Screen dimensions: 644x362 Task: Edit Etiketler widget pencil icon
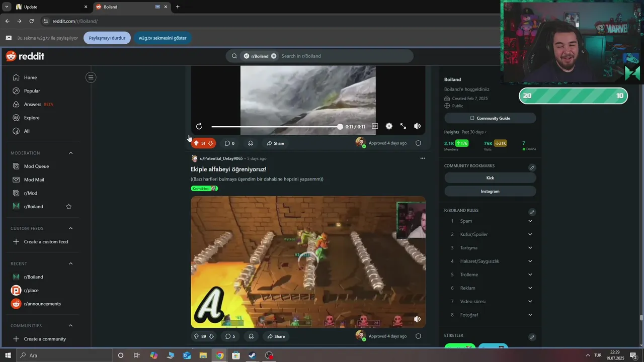532,337
